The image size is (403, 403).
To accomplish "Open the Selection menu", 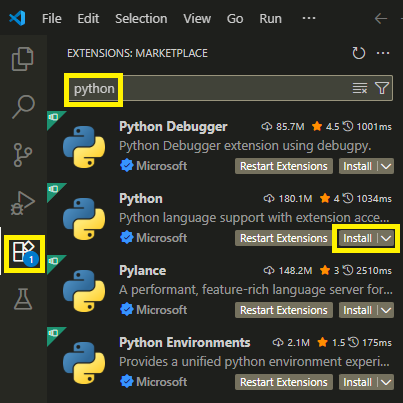I will [141, 19].
